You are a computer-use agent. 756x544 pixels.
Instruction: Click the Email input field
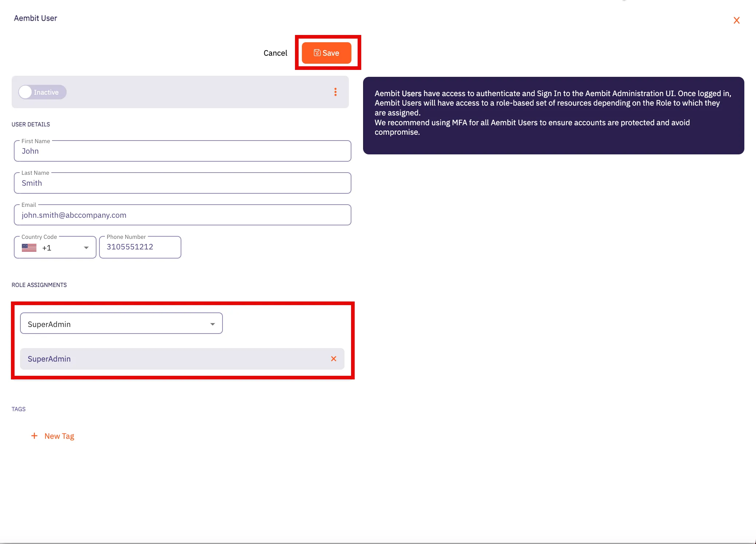(182, 215)
